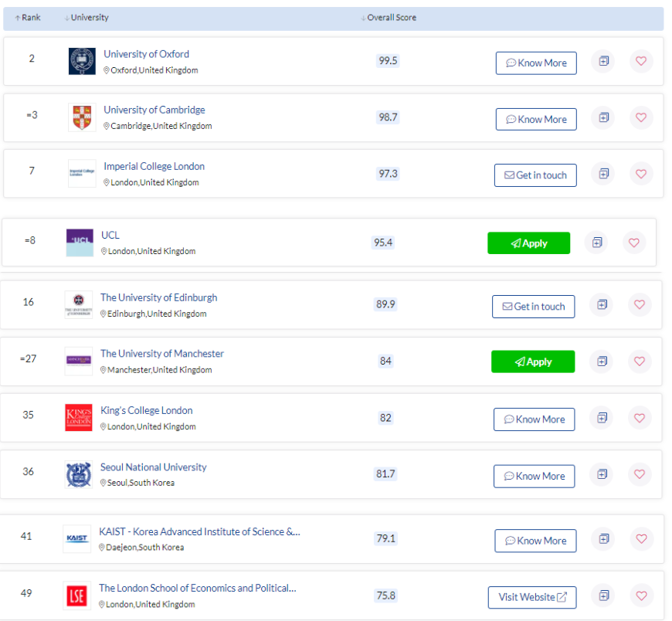Add University of Cambridge to compare list
This screenshot has height=621, width=672.
(x=603, y=117)
